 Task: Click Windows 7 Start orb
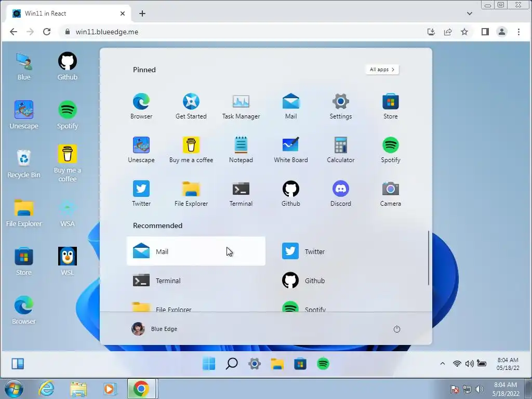point(14,389)
